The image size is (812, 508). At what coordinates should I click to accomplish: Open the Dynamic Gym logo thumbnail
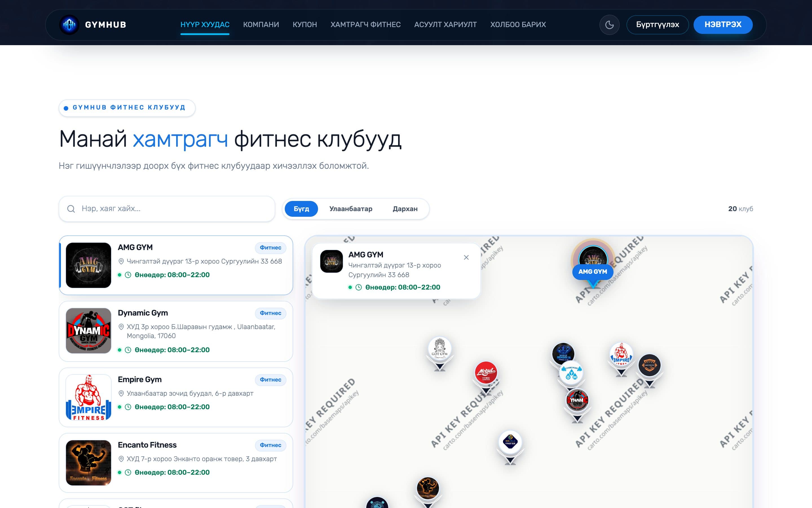[x=88, y=330]
